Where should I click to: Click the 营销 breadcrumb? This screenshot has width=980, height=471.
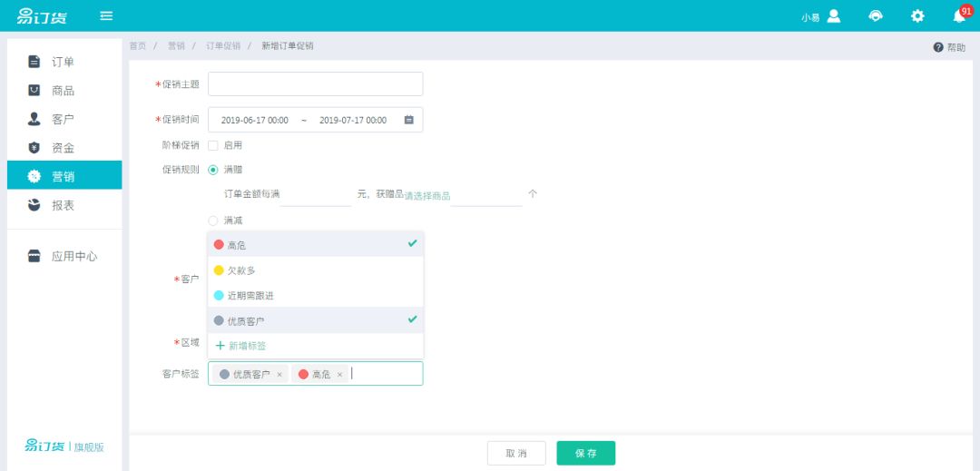coord(176,46)
